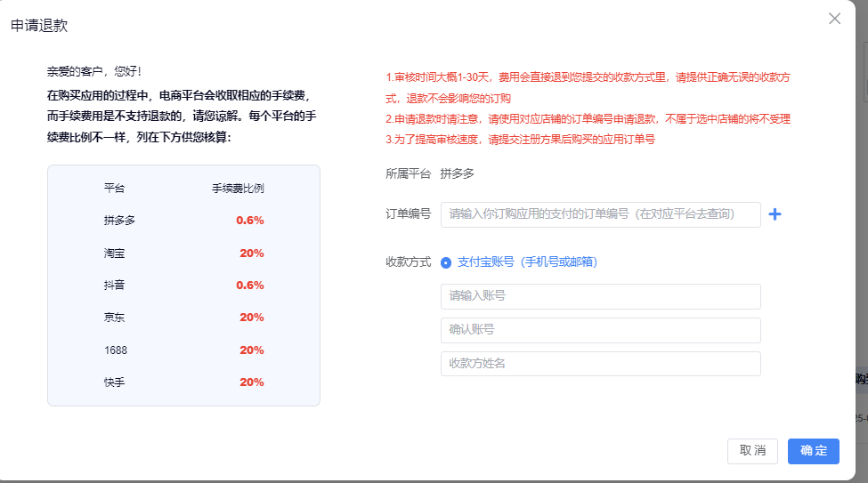Image resolution: width=868 pixels, height=483 pixels.
Task: Click 抖音 in the platform fee table
Action: coord(114,286)
